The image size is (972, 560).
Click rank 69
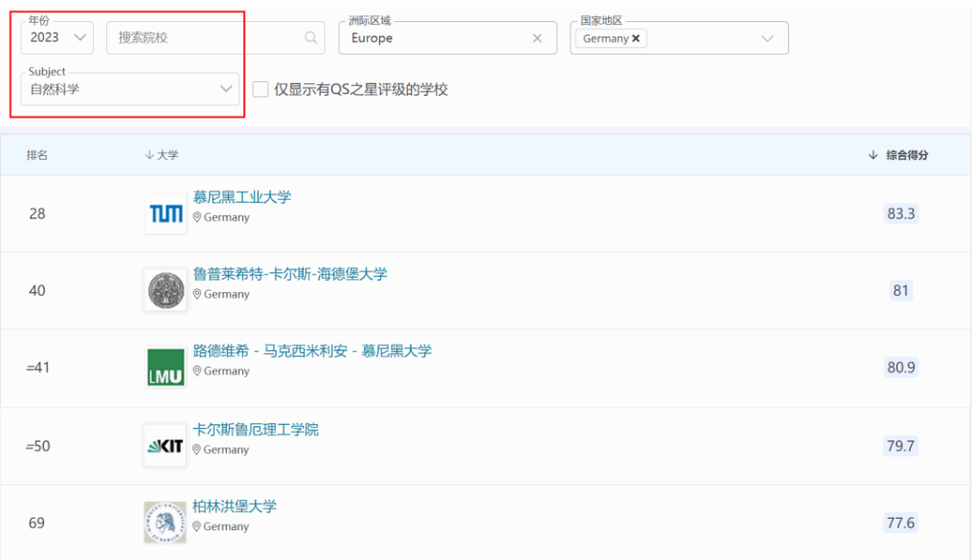(36, 523)
